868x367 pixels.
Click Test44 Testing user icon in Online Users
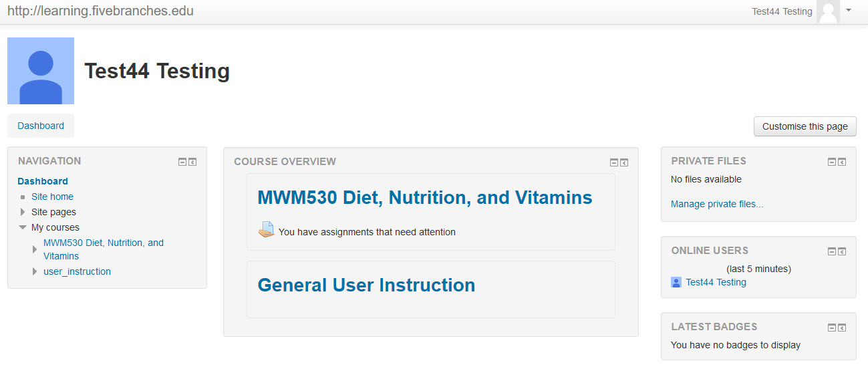click(676, 282)
